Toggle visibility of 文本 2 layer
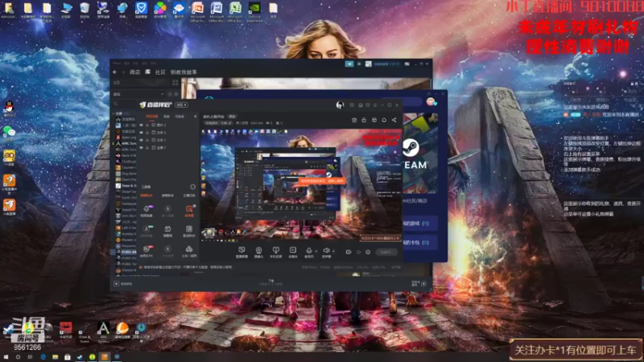644x362 pixels. tap(142, 132)
